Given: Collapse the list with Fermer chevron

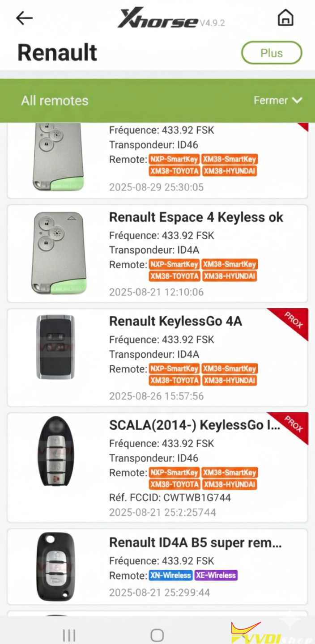Looking at the screenshot, I should tap(278, 101).
